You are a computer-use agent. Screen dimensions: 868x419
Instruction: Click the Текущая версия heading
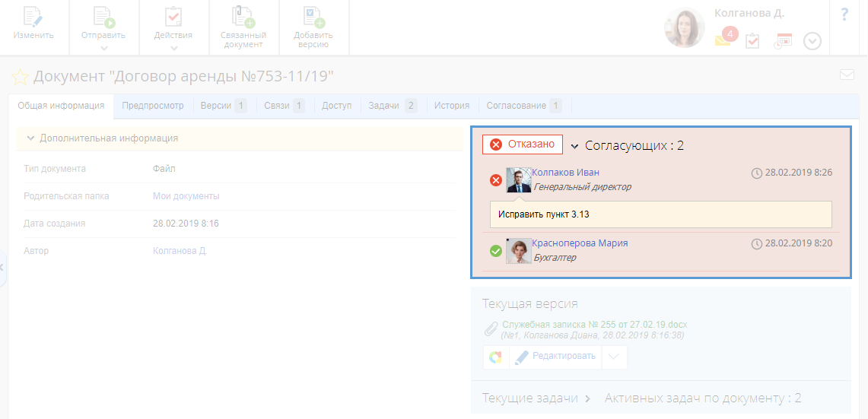[x=530, y=304]
